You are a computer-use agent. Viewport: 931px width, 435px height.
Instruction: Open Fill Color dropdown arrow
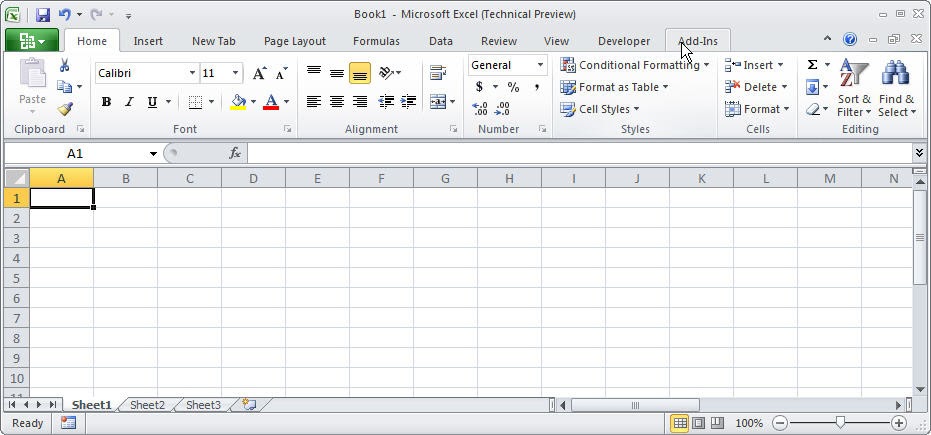253,102
